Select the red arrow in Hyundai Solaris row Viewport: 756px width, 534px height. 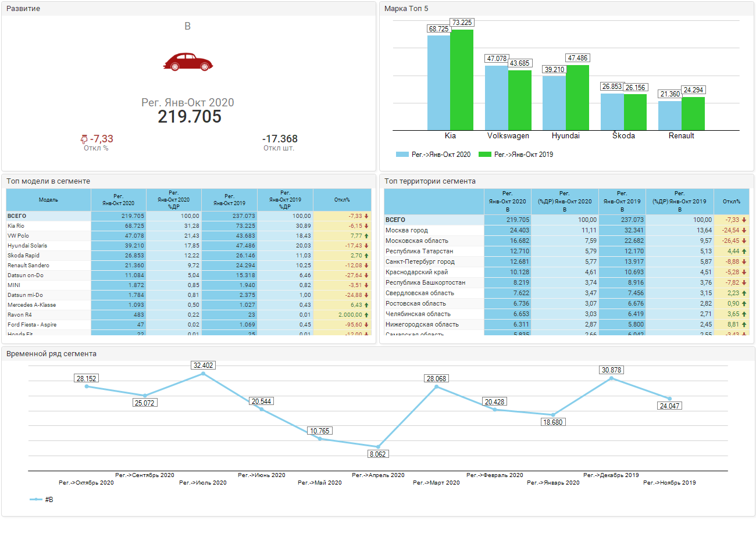point(366,245)
